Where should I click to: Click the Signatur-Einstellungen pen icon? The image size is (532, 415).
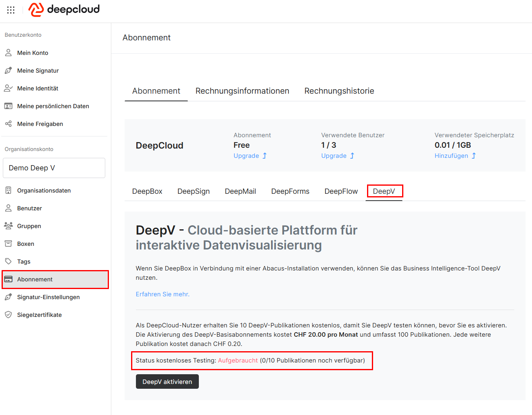(8, 297)
